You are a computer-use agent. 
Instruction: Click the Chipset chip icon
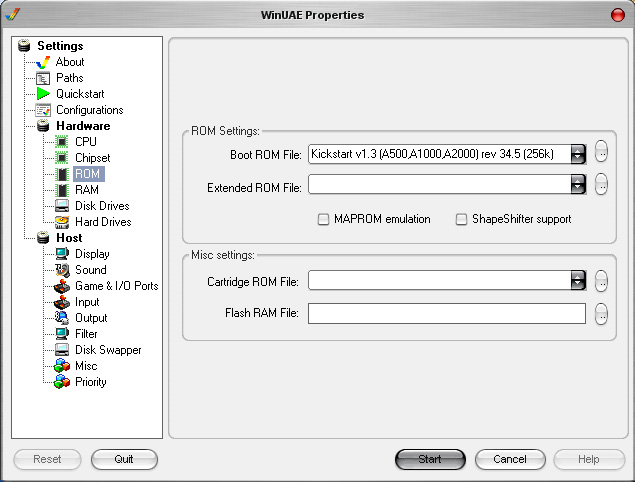62,158
